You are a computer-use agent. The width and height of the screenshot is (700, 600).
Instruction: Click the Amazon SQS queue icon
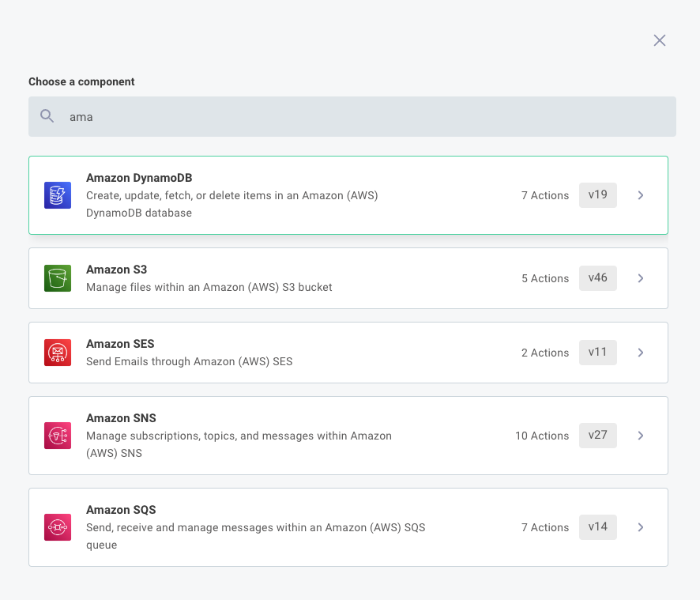[57, 527]
